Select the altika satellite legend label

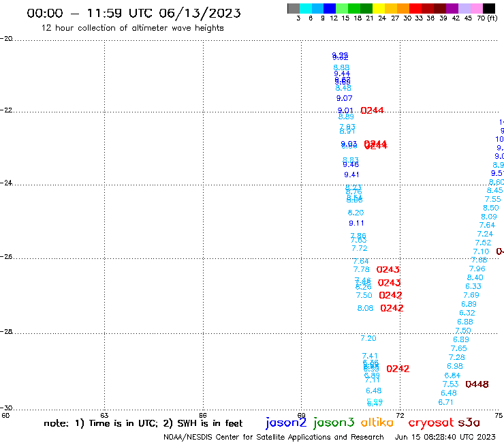[377, 423]
